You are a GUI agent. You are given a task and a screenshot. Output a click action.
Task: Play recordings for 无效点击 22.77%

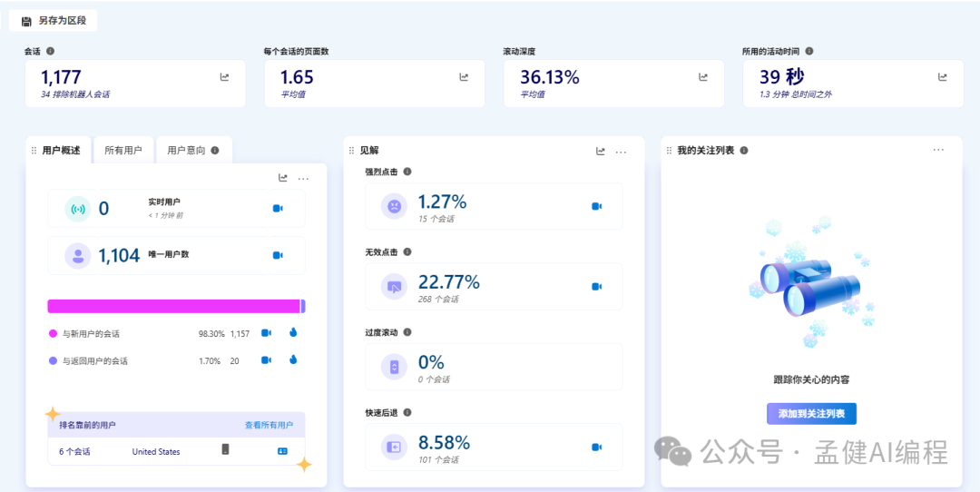pyautogui.click(x=597, y=286)
